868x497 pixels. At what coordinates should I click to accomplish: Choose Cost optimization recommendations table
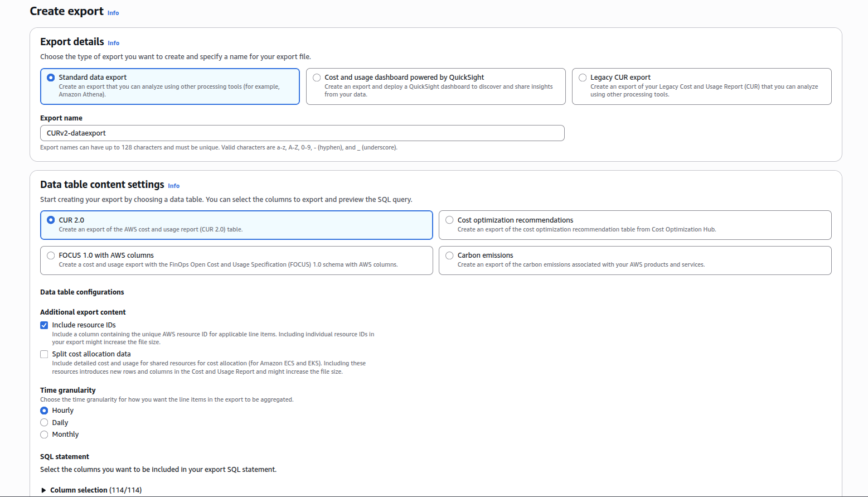point(449,220)
